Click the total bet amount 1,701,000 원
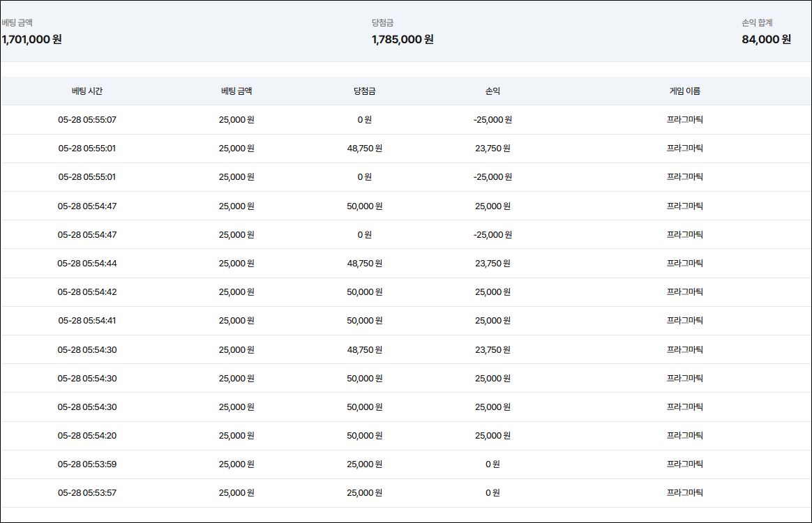Viewport: 812px width, 523px height. pyautogui.click(x=31, y=39)
